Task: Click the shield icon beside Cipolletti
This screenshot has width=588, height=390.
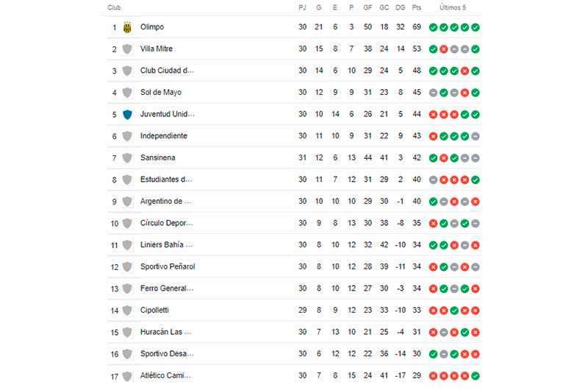Action: pyautogui.click(x=127, y=311)
